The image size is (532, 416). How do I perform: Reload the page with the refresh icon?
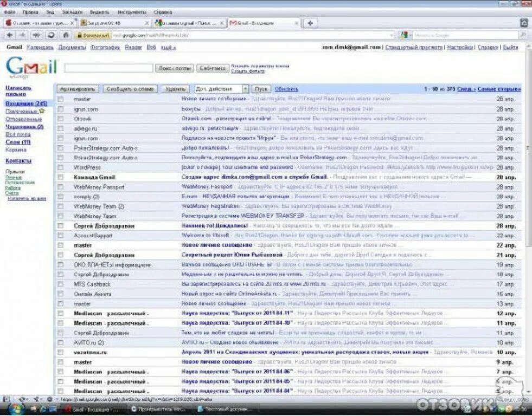[51, 35]
